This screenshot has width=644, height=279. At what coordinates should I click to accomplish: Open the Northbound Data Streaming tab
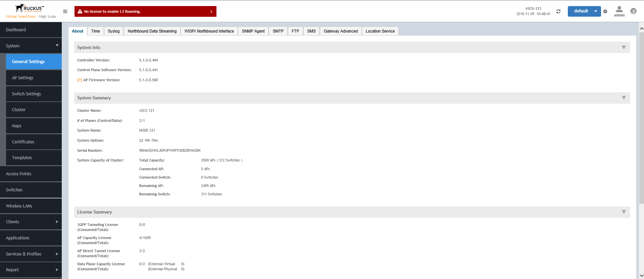[x=152, y=31]
